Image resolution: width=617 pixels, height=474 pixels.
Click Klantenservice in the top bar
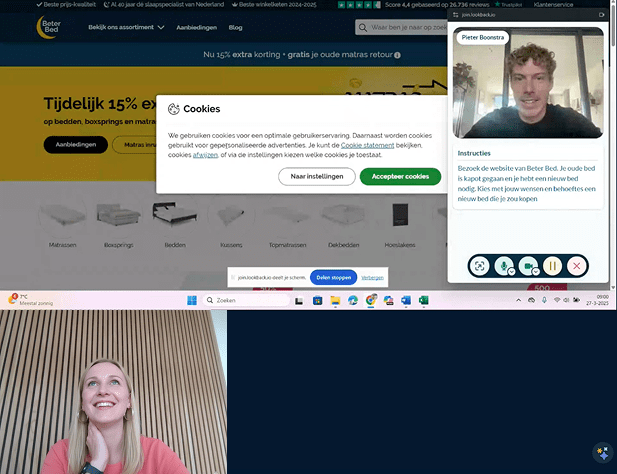click(x=553, y=5)
